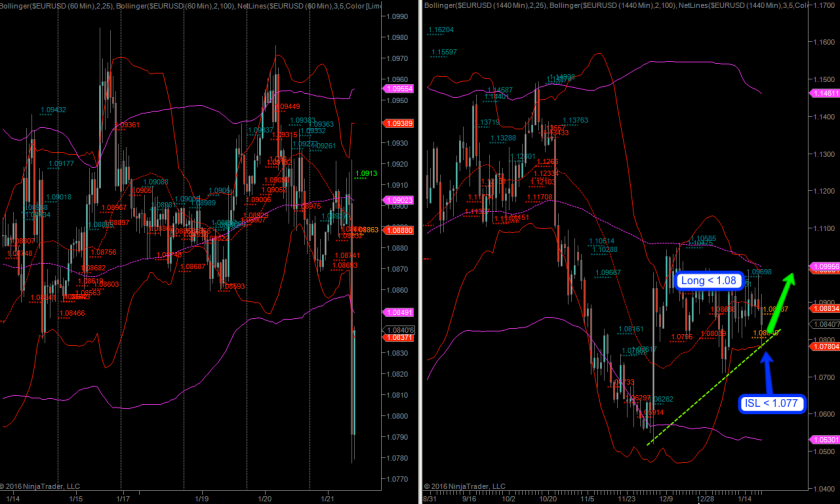Viewport: 840px width, 504px height.
Task: Click the red 1.07804 price marker
Action: click(x=826, y=347)
